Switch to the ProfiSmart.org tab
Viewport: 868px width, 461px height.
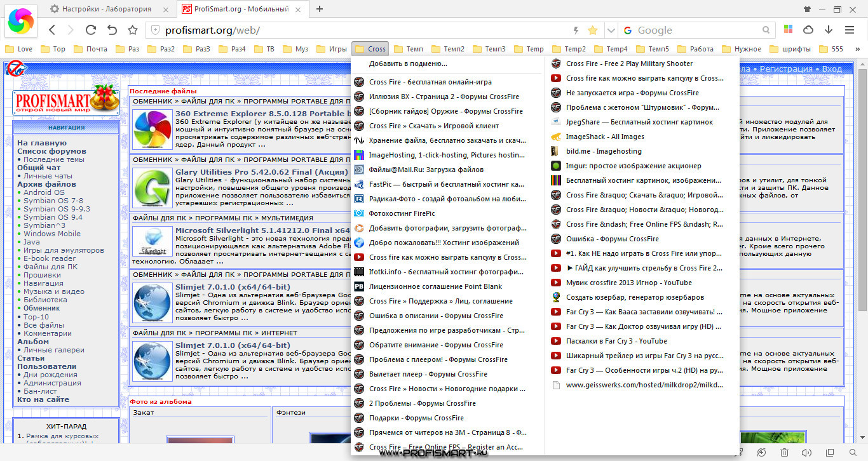coord(242,9)
